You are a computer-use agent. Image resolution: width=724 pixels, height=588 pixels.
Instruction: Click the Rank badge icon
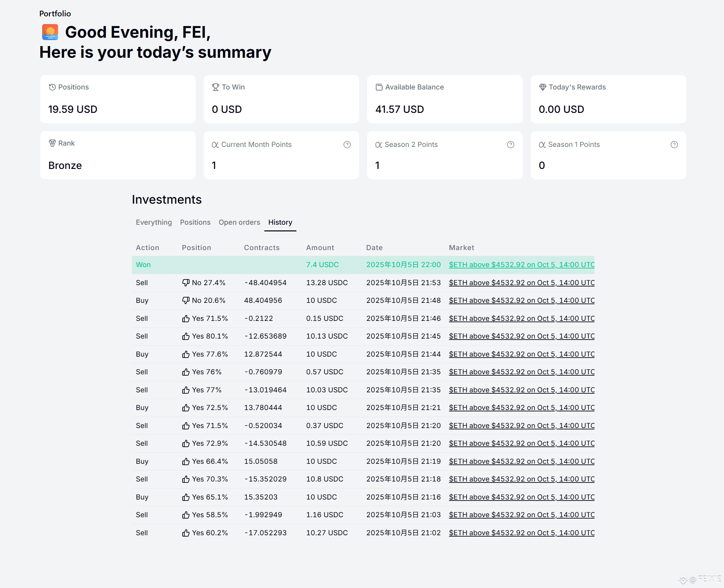pyautogui.click(x=52, y=143)
